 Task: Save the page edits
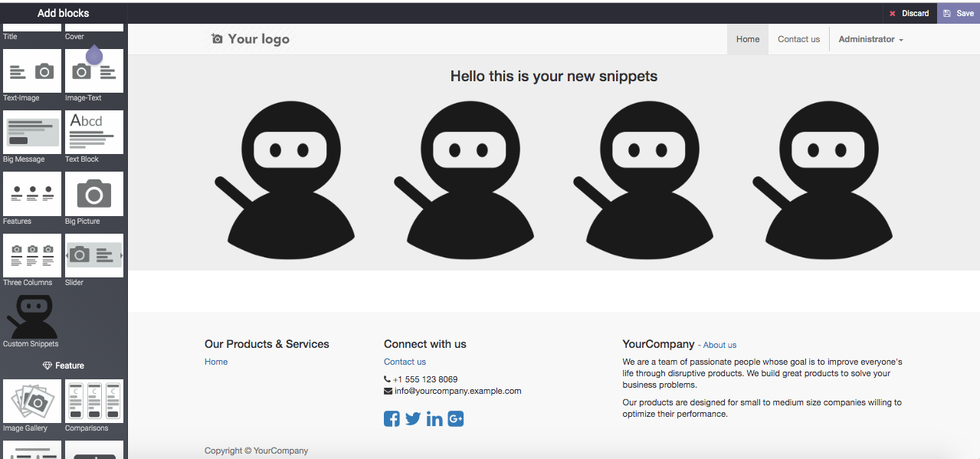[x=959, y=13]
